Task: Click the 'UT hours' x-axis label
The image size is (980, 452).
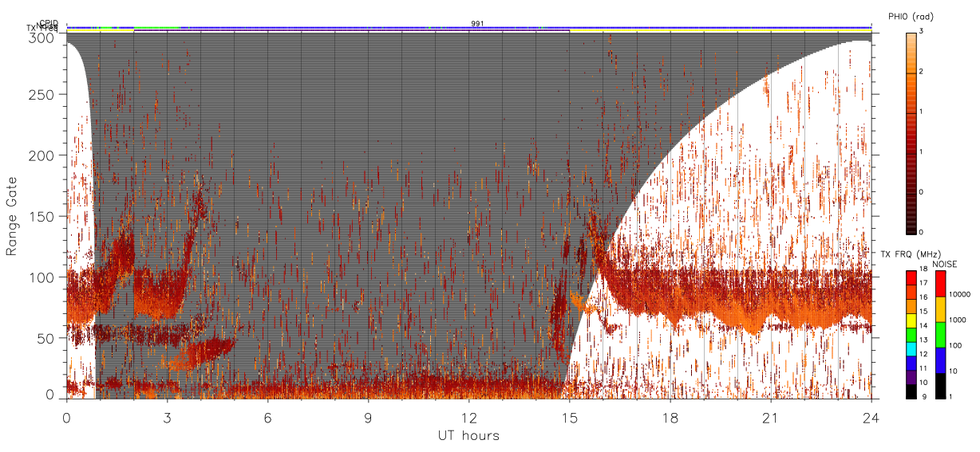Action: 468,436
